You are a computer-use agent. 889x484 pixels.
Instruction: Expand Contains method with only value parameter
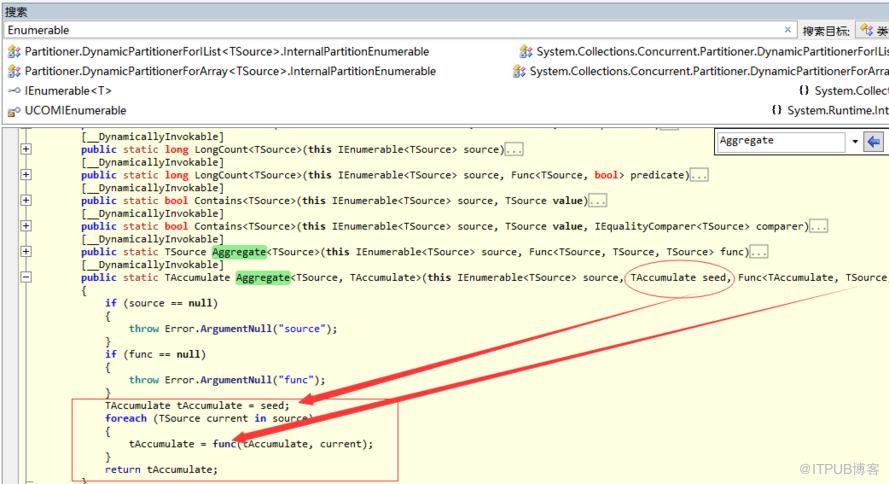pyautogui.click(x=26, y=200)
